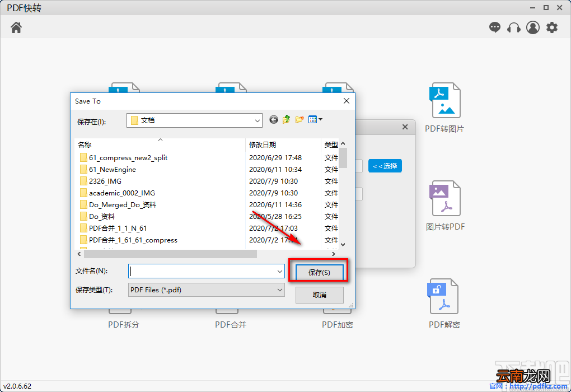Open PDF解密 tool

point(444,304)
